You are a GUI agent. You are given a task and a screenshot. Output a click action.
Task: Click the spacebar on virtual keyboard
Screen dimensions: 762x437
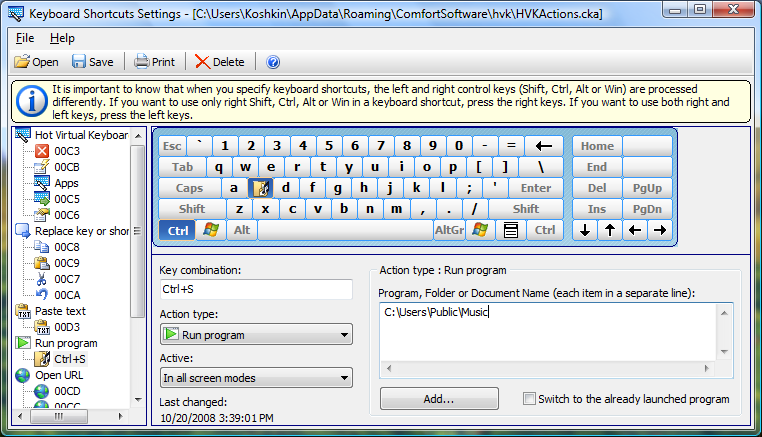pyautogui.click(x=345, y=230)
